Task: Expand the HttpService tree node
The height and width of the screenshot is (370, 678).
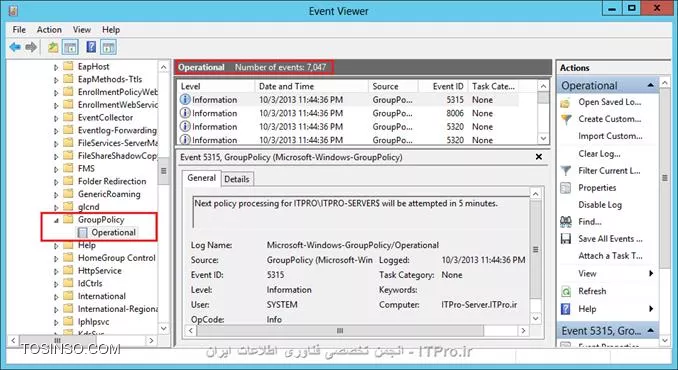Action: [x=56, y=271]
